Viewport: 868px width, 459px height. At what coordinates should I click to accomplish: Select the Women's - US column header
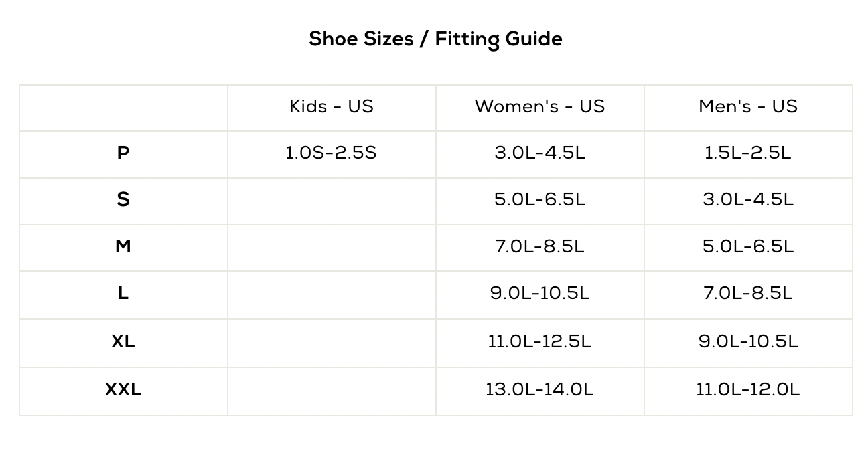point(540,106)
